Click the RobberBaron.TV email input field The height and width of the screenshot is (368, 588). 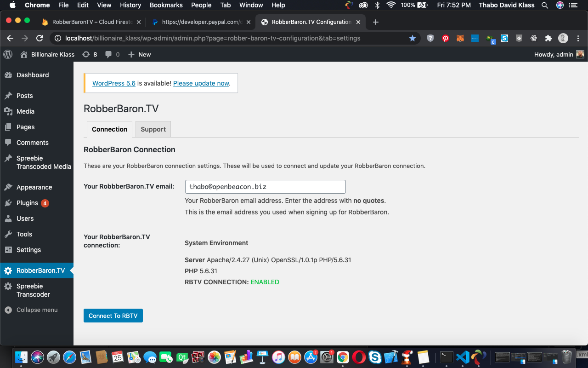(x=265, y=187)
